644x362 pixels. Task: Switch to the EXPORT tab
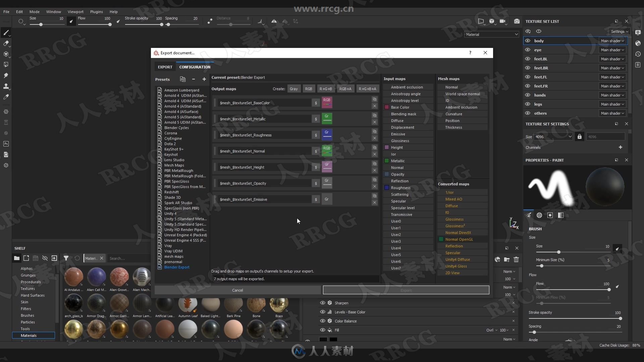[x=165, y=67]
